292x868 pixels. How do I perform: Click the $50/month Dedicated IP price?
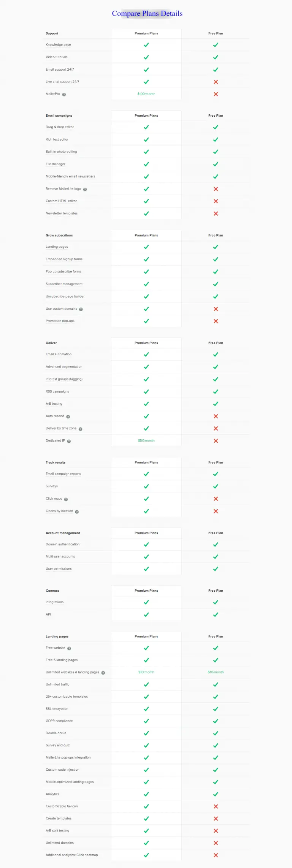(146, 441)
